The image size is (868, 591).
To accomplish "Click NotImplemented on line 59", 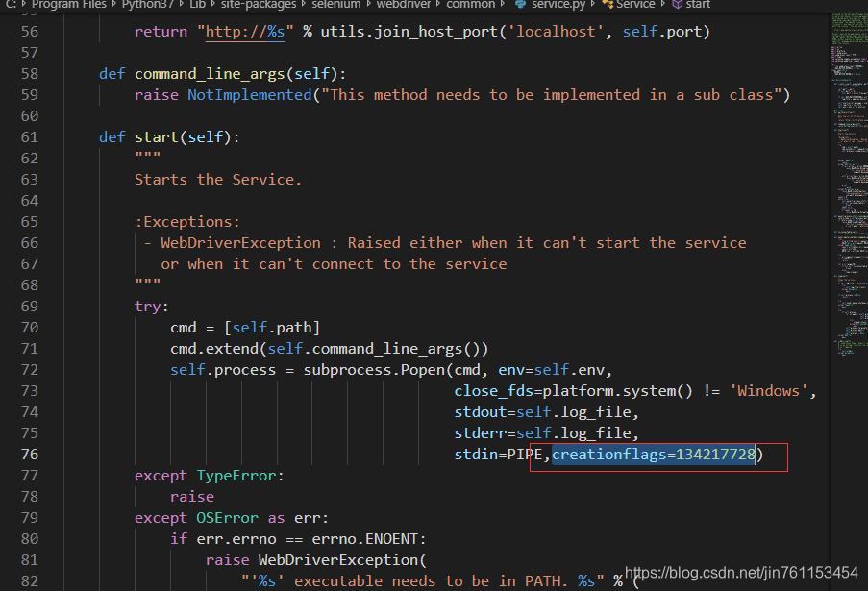I will click(x=250, y=95).
